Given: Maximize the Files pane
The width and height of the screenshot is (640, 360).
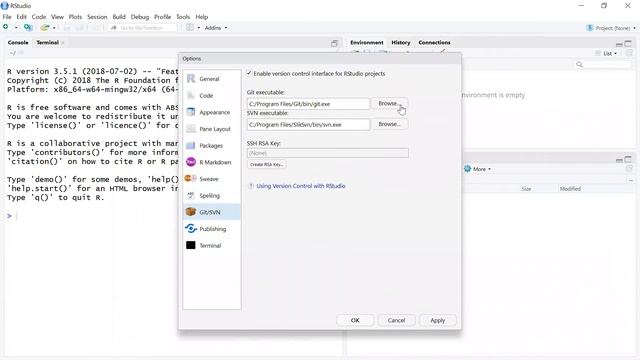Looking at the screenshot, I should pyautogui.click(x=628, y=159).
